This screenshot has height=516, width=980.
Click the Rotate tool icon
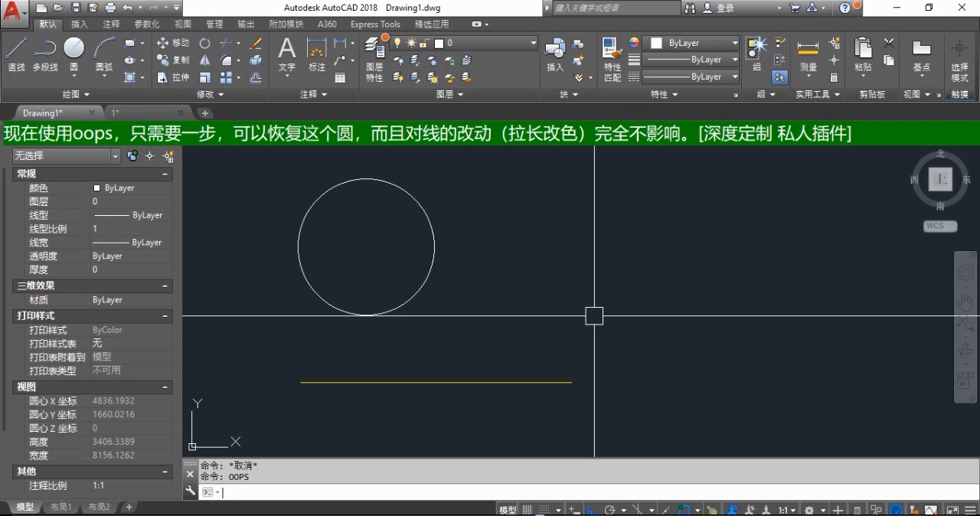(205, 43)
